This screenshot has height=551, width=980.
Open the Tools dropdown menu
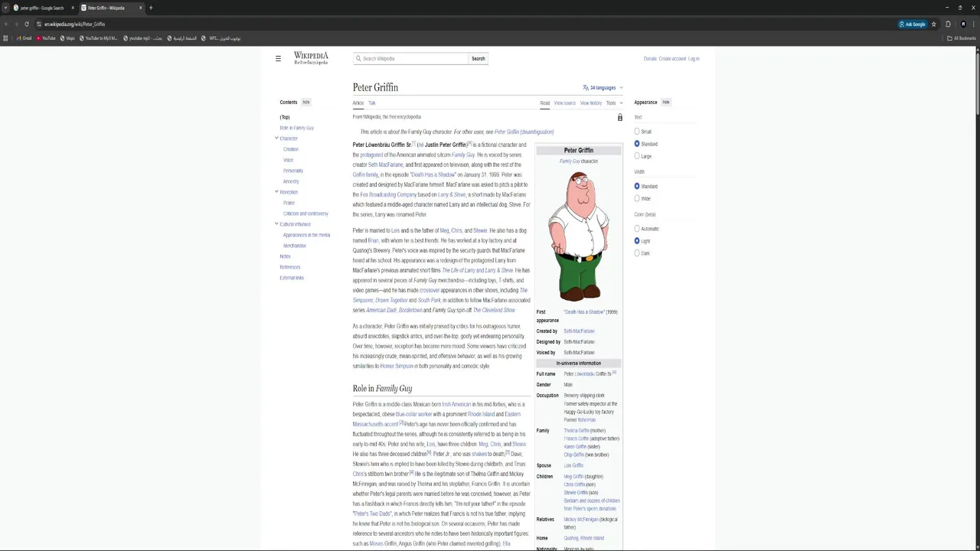point(614,103)
